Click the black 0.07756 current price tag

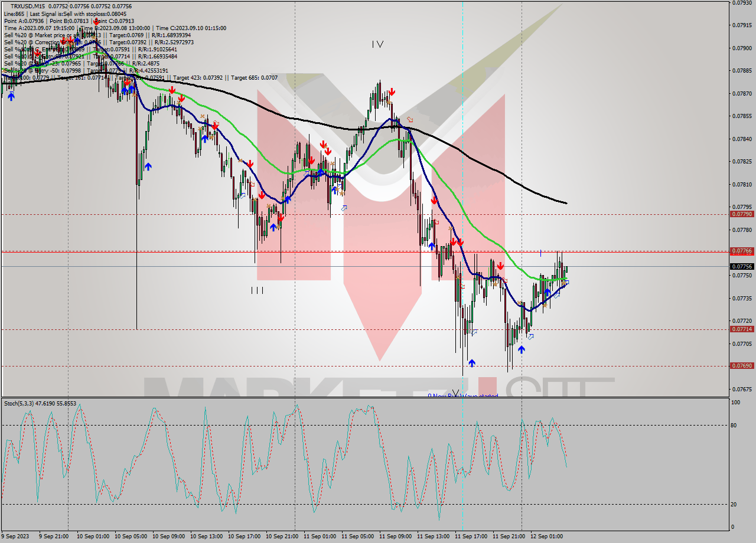point(742,266)
